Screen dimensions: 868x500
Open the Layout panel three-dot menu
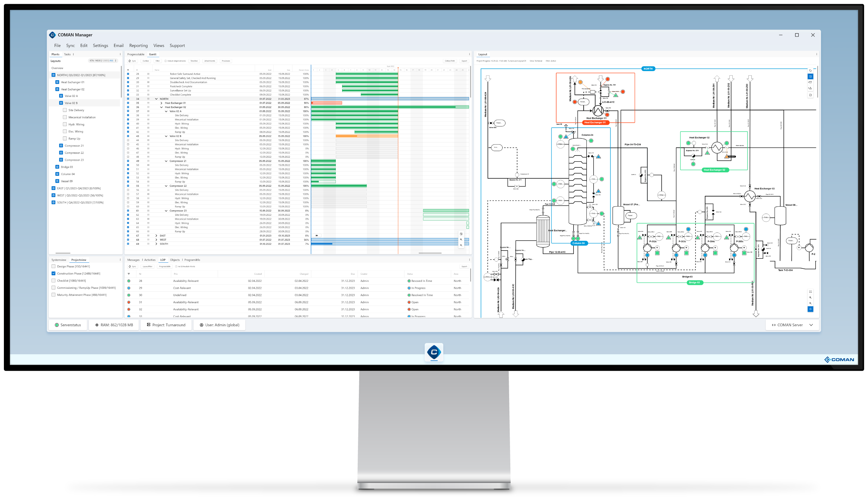point(817,54)
